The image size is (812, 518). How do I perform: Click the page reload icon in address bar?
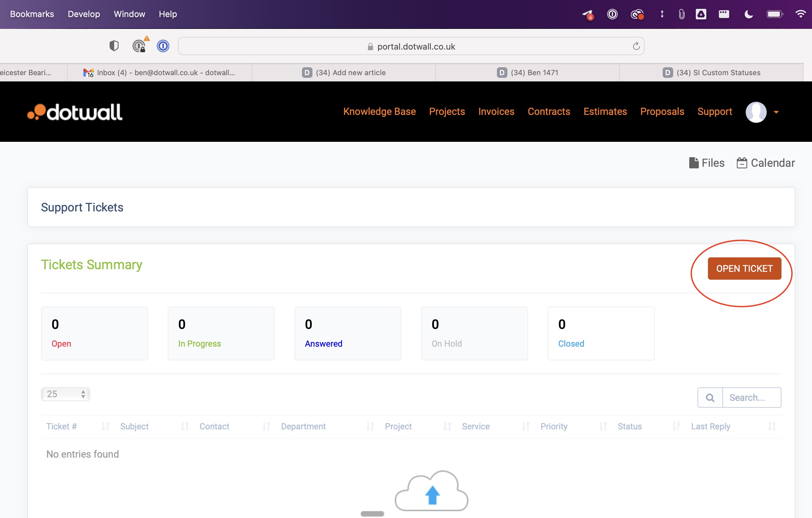pos(636,46)
